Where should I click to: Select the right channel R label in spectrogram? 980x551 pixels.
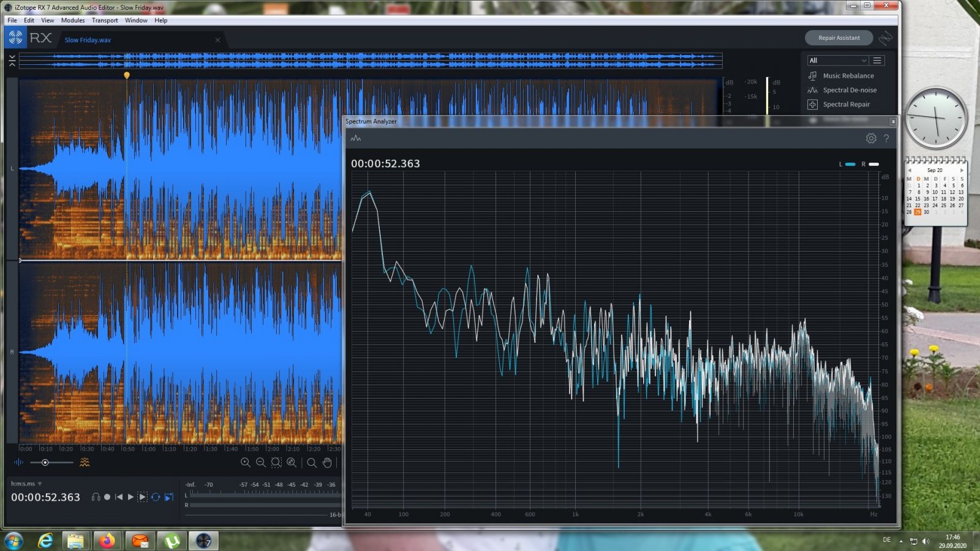(x=12, y=352)
